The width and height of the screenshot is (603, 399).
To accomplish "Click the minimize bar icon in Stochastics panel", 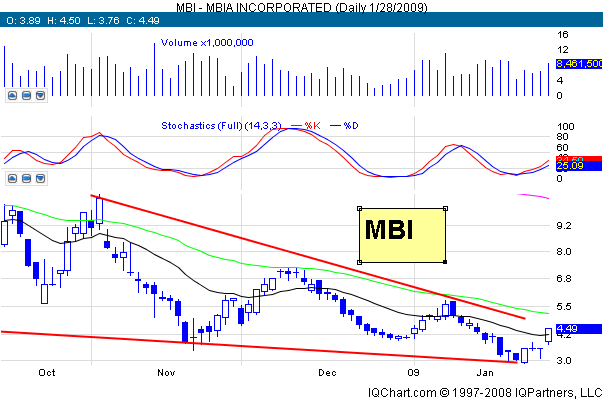I will coord(26,178).
